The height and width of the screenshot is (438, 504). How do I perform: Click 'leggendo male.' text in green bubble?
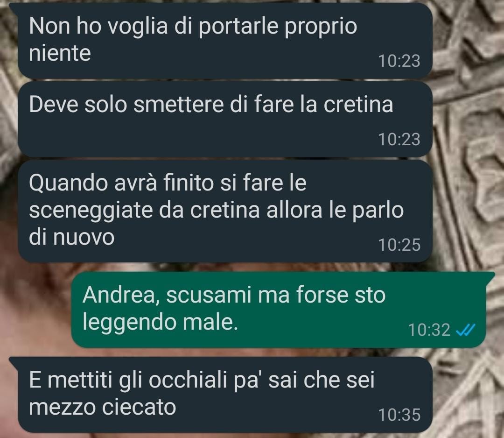(x=160, y=323)
